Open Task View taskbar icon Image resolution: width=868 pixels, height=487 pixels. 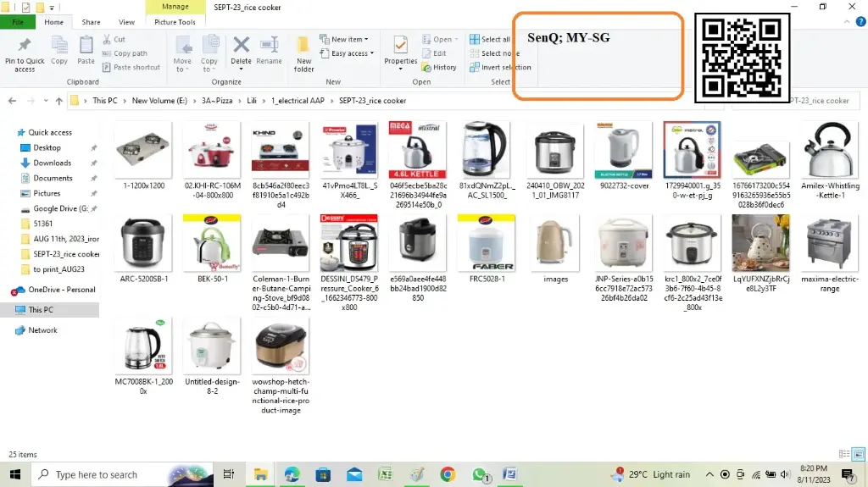click(228, 474)
